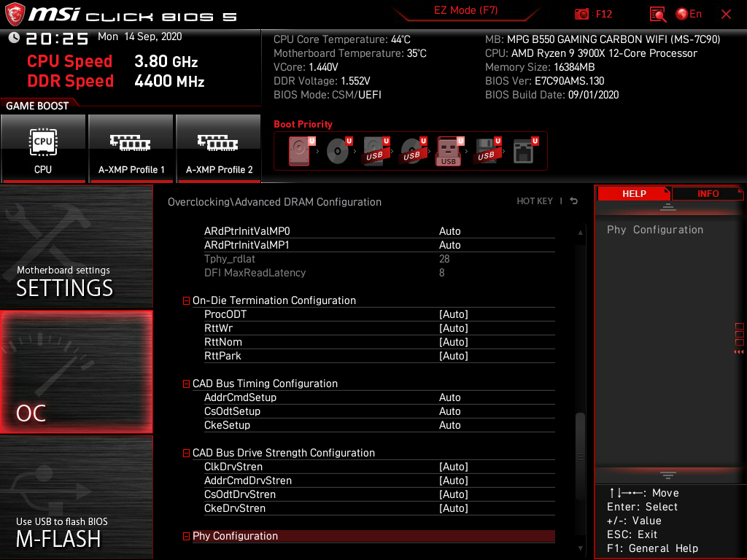Enable CPU Game Boost button
The height and width of the screenshot is (560, 747).
coord(43,148)
